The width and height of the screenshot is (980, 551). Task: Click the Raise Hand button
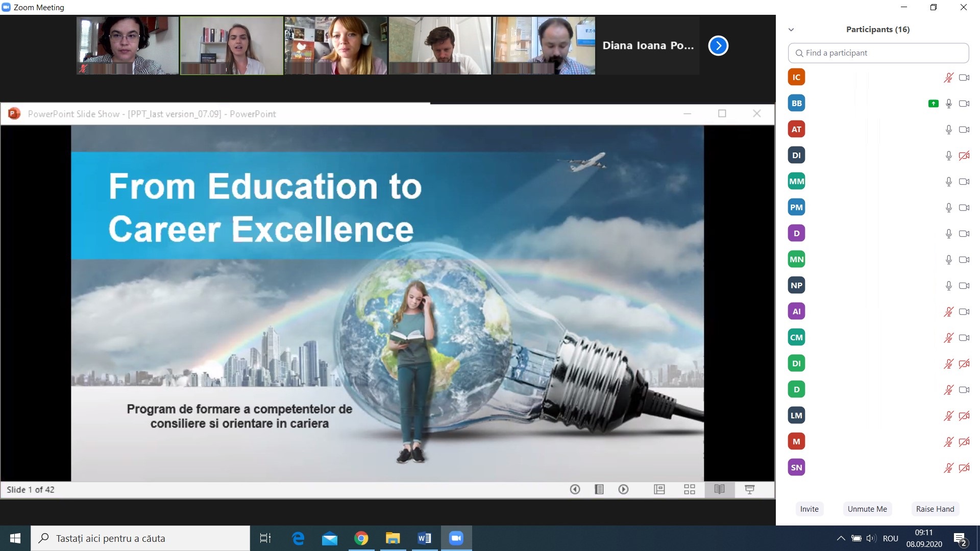click(935, 509)
